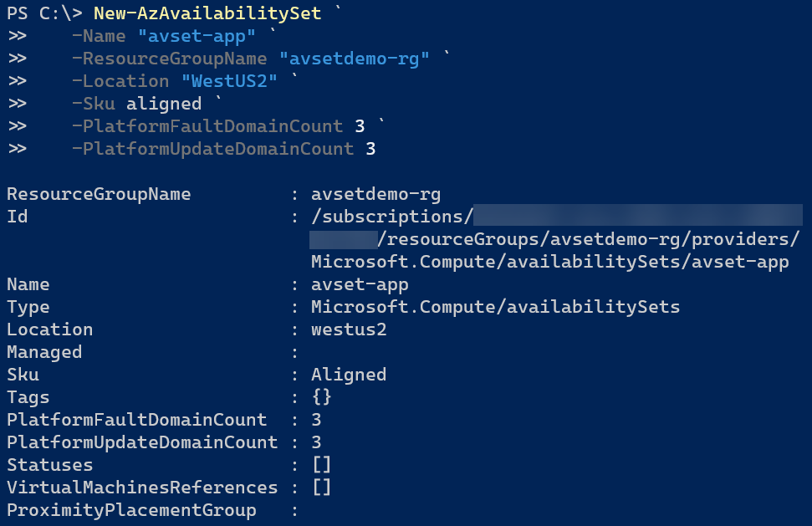Click the /subscriptions/ path text in Id
This screenshot has width=812, height=526.
[392, 217]
